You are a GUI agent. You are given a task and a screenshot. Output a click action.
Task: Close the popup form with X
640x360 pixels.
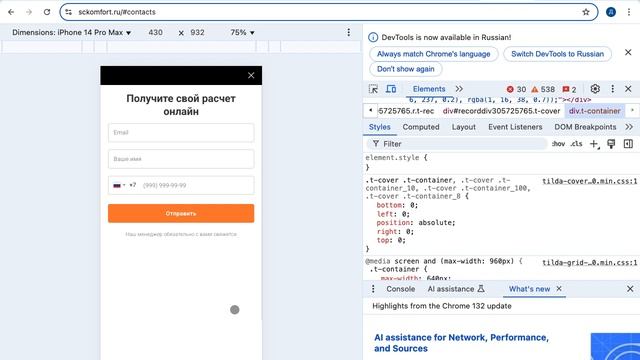click(x=251, y=76)
